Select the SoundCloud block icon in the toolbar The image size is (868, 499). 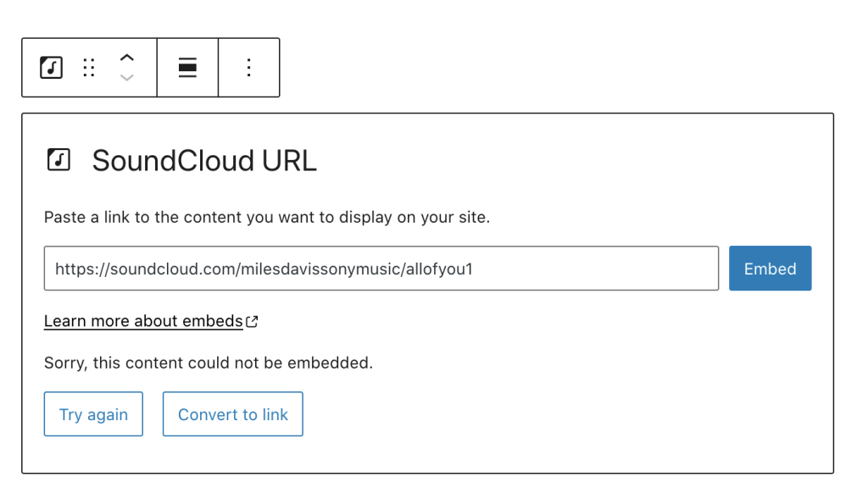(51, 67)
